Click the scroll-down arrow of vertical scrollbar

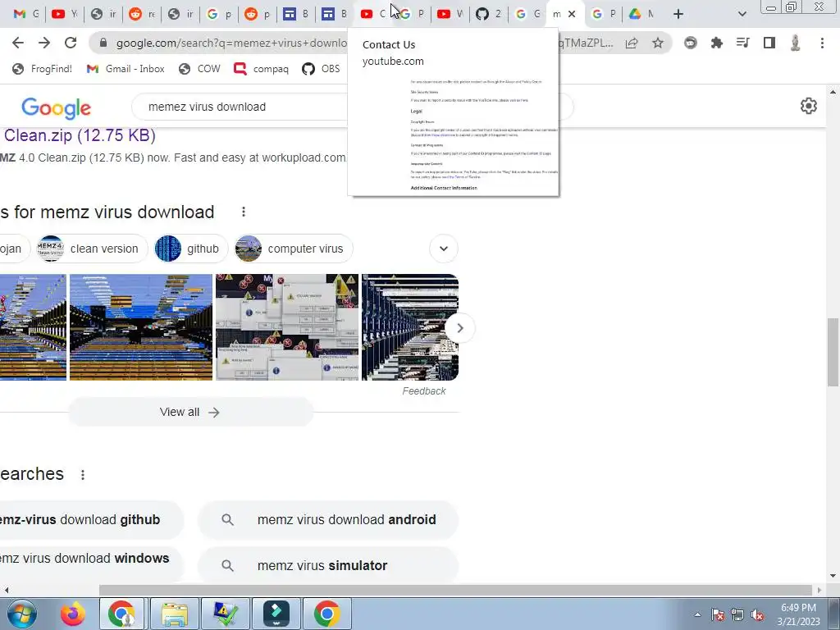point(833,576)
